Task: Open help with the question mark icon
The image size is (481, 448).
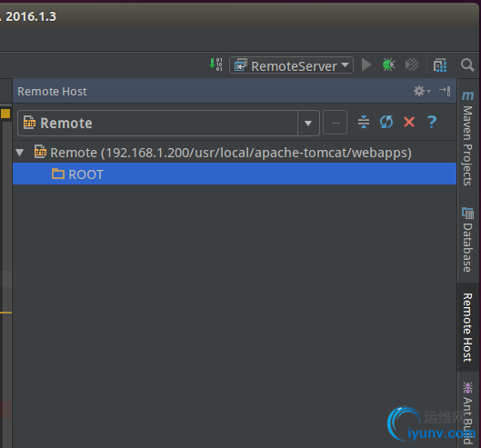Action: coord(432,122)
